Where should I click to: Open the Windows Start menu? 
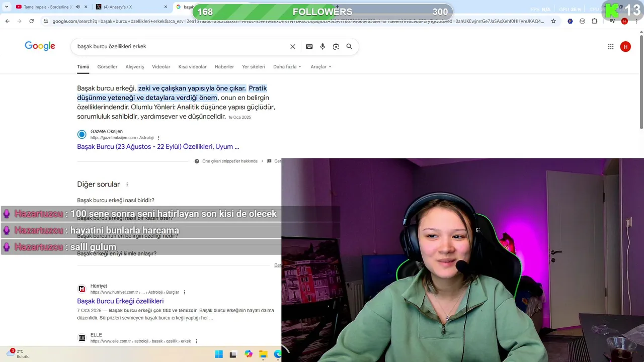pyautogui.click(x=219, y=354)
